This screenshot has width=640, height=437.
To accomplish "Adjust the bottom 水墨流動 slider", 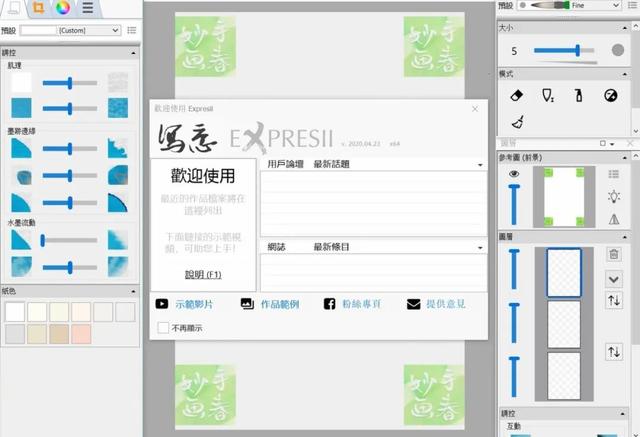I will pos(70,267).
